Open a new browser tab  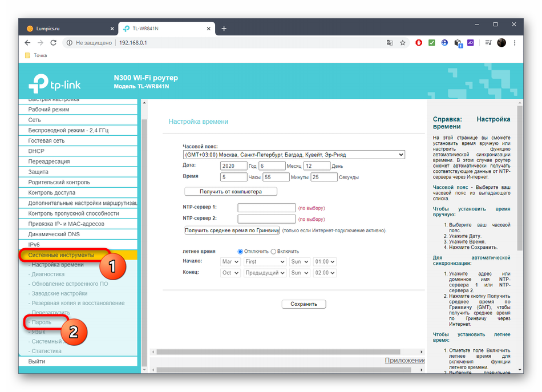pyautogui.click(x=224, y=29)
